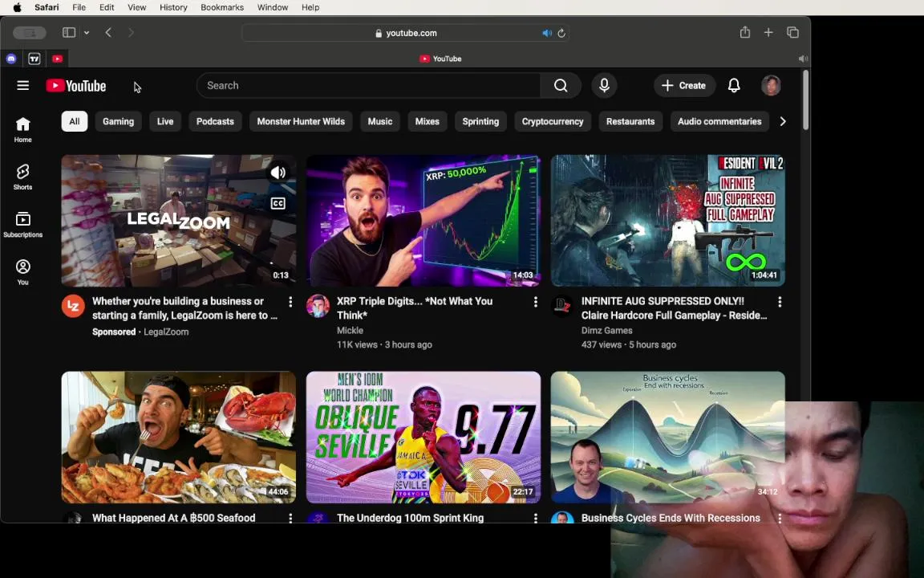Open Safari app menu
This screenshot has height=578, width=924.
pyautogui.click(x=47, y=7)
